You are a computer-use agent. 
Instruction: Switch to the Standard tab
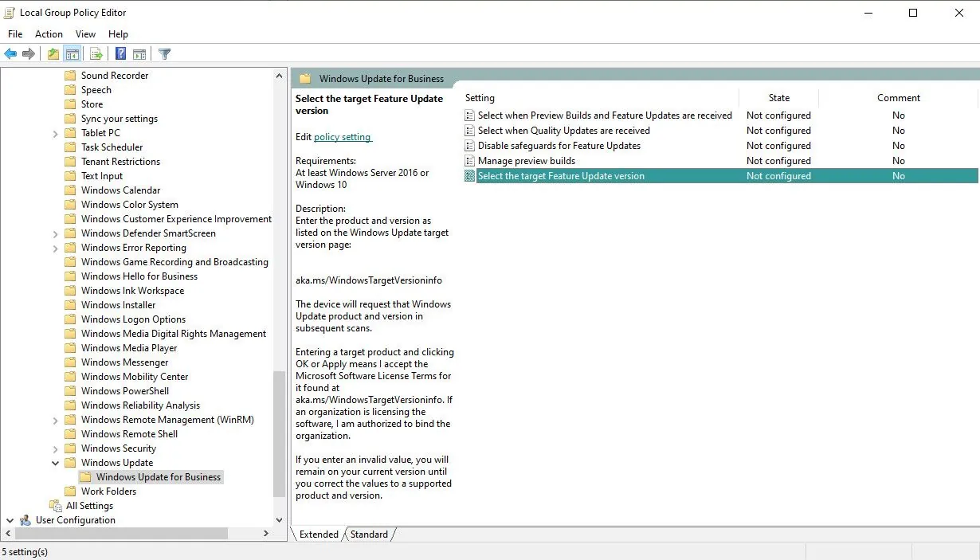369,535
